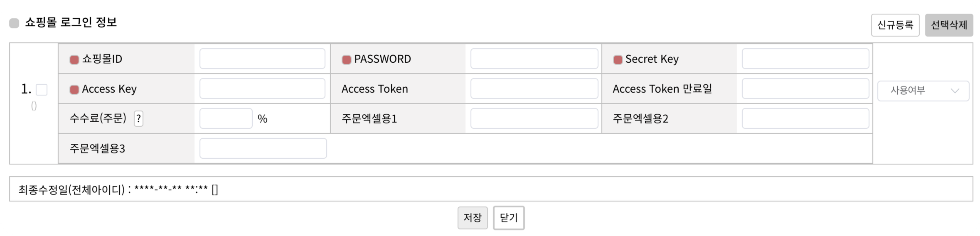Image resolution: width=980 pixels, height=236 pixels.
Task: Click the red marker beside Secret Key
Action: pyautogui.click(x=618, y=59)
